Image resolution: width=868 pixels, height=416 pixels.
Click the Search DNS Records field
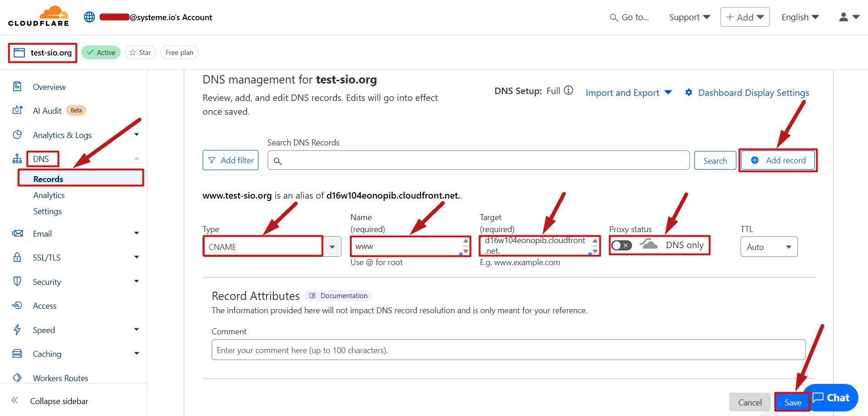click(478, 160)
